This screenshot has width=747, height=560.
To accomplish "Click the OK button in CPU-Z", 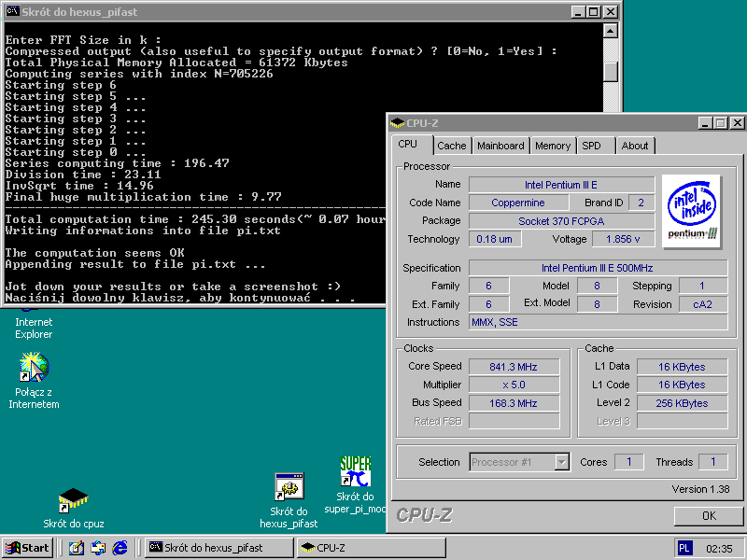I will tap(709, 516).
